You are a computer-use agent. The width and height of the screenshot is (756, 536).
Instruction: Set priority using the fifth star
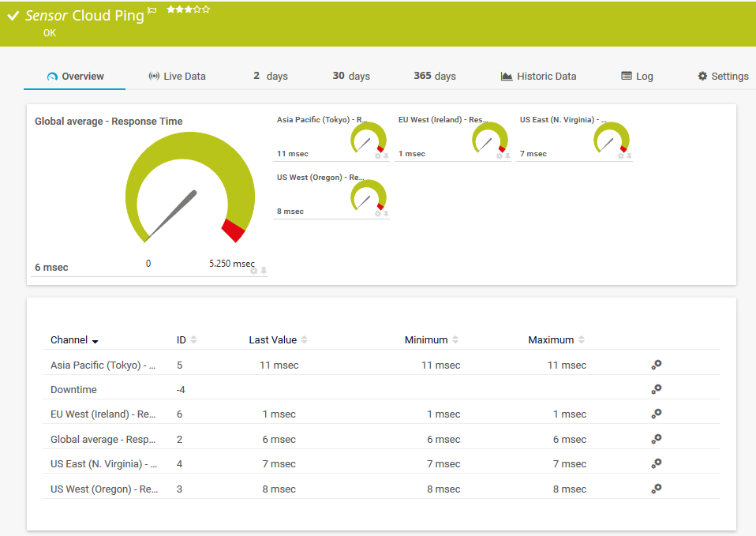point(206,9)
